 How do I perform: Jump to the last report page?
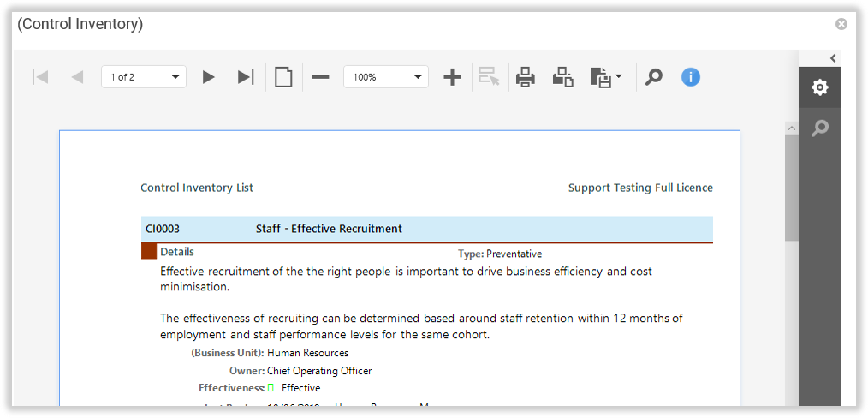[246, 77]
